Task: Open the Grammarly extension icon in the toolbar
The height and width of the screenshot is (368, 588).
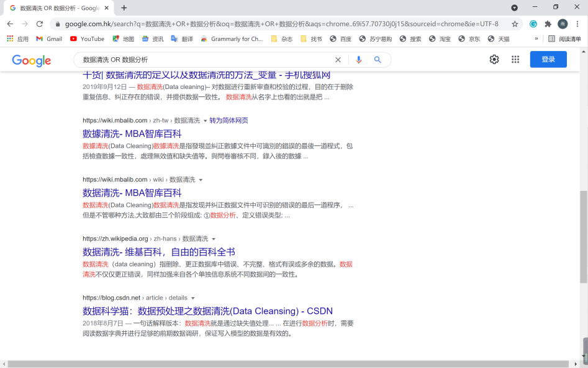Action: click(x=533, y=24)
